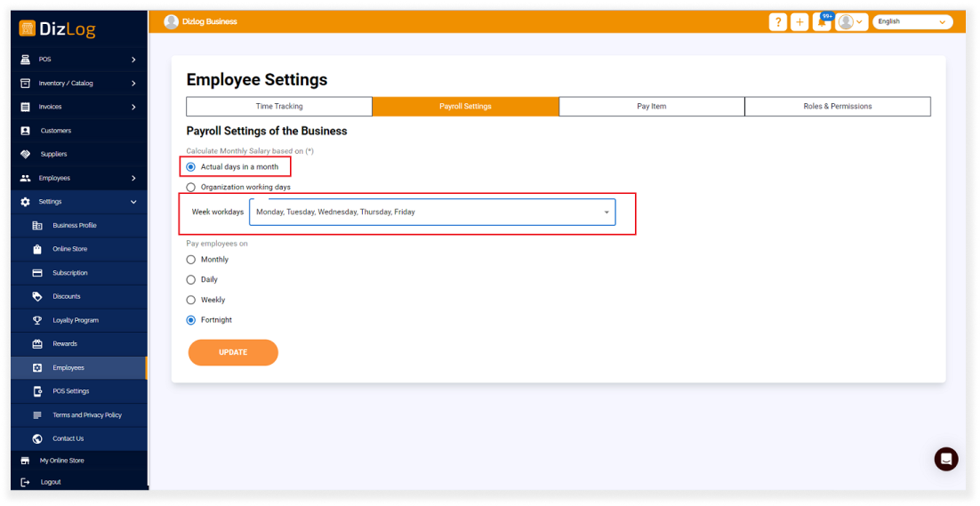980x506 pixels.
Task: Click the UPDATE button
Action: point(233,352)
